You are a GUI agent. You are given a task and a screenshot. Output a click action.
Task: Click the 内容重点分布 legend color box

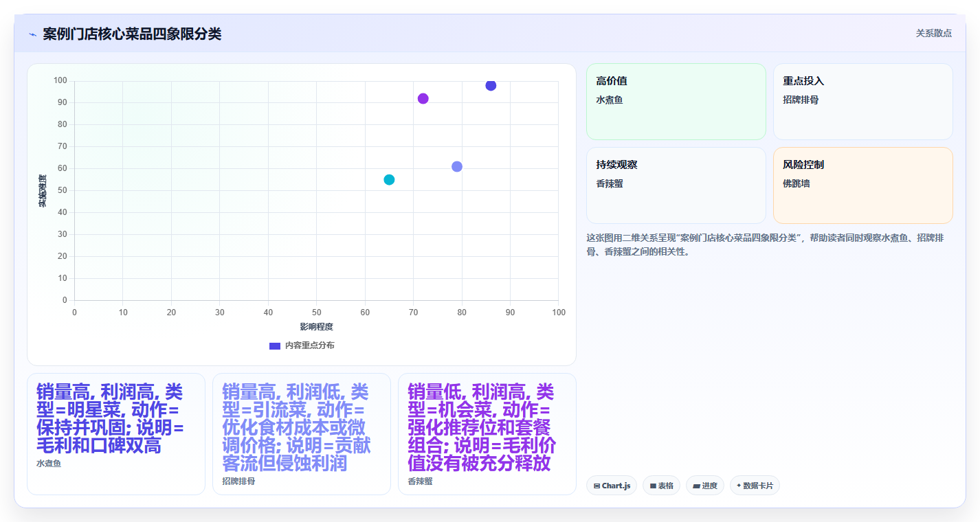pyautogui.click(x=275, y=345)
